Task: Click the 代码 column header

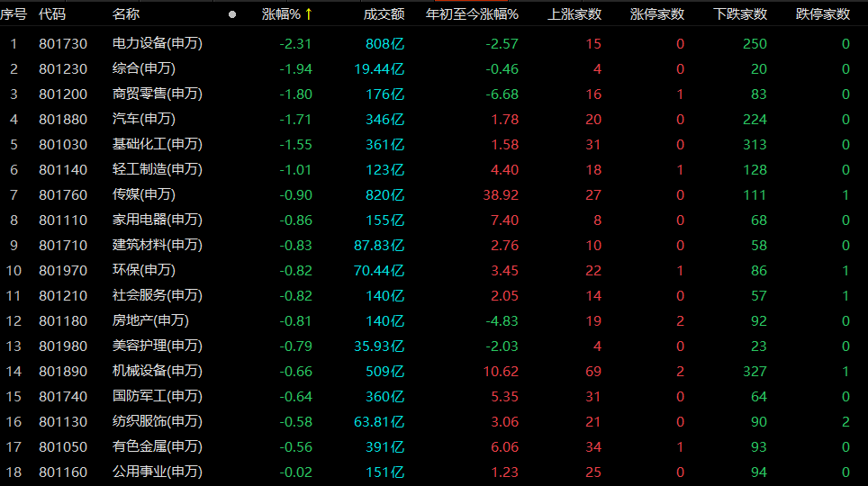Action: [x=52, y=14]
